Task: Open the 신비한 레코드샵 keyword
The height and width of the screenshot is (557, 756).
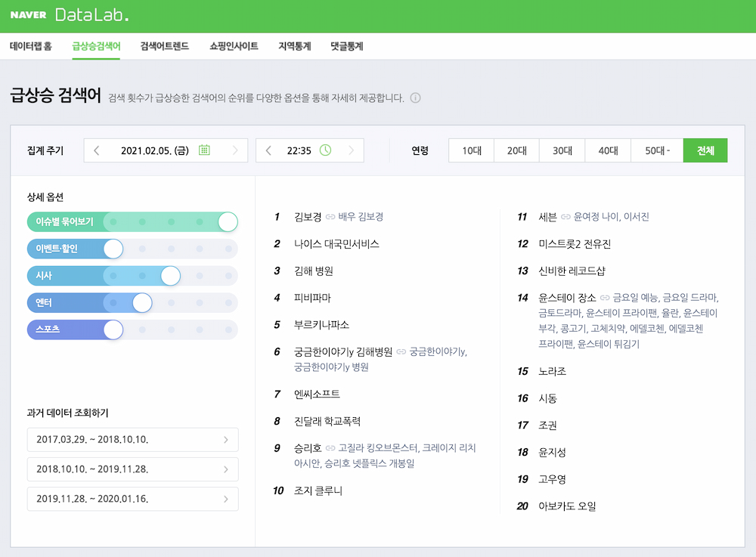Action: pos(572,271)
